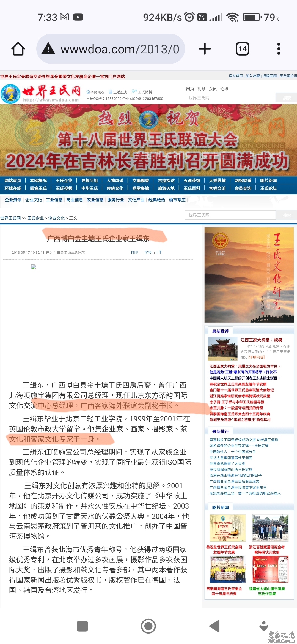This screenshot has width=297, height=644.
Task: Open 网站首页 in the blue nav
Action: point(13,181)
